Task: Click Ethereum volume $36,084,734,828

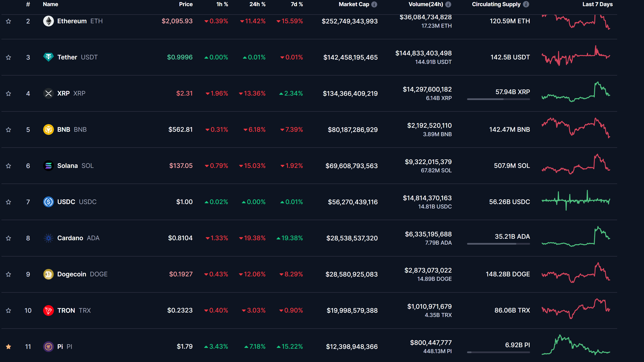Action: pyautogui.click(x=426, y=17)
